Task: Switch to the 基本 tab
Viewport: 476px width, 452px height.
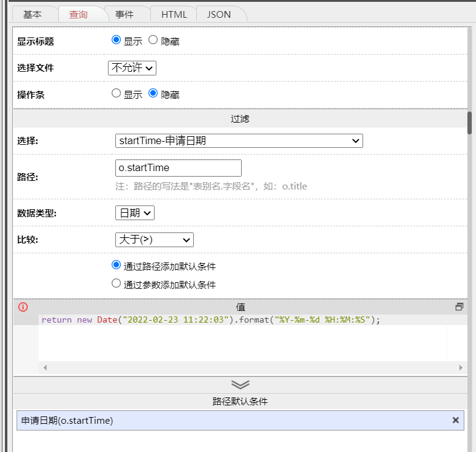Action: pos(33,14)
